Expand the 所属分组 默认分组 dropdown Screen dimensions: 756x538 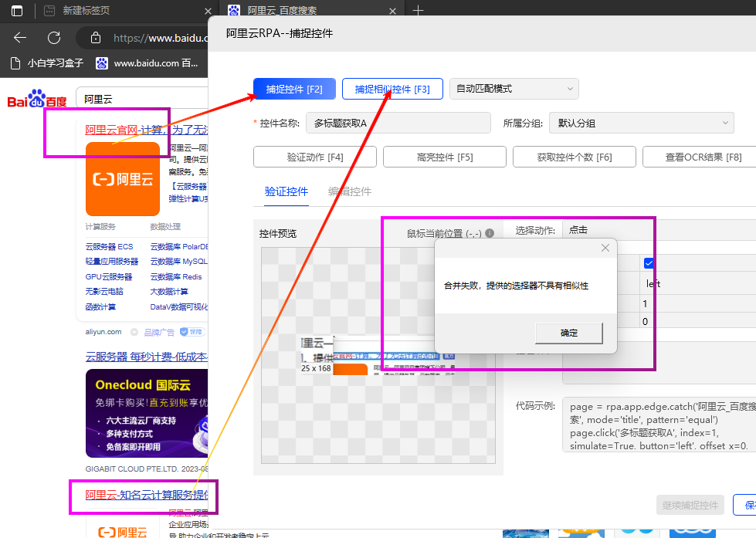pos(641,123)
